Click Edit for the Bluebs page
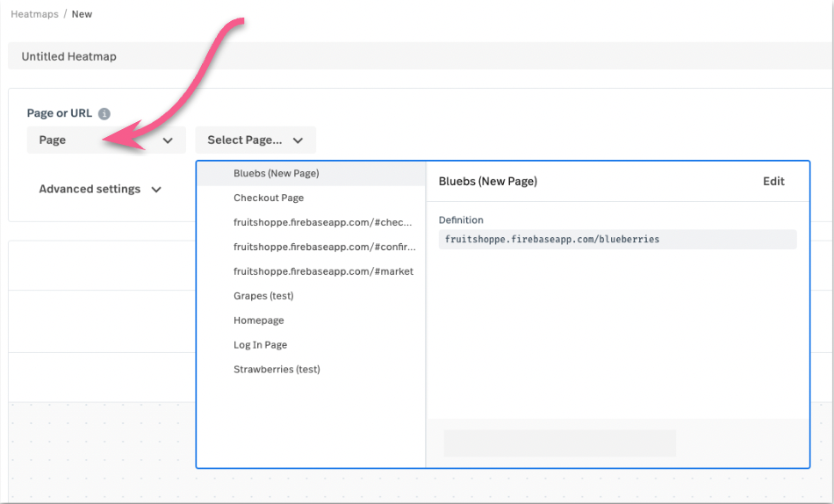Screen dimensions: 834x504 [773, 182]
